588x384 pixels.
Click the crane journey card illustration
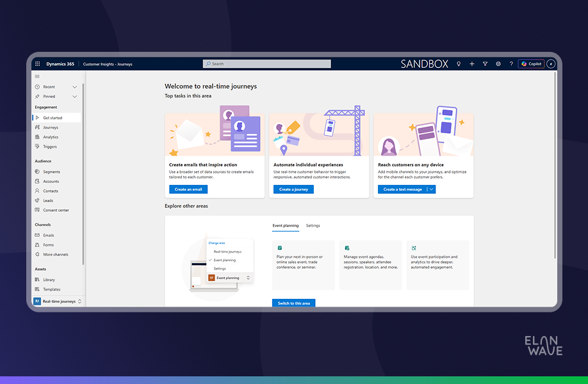(x=319, y=131)
